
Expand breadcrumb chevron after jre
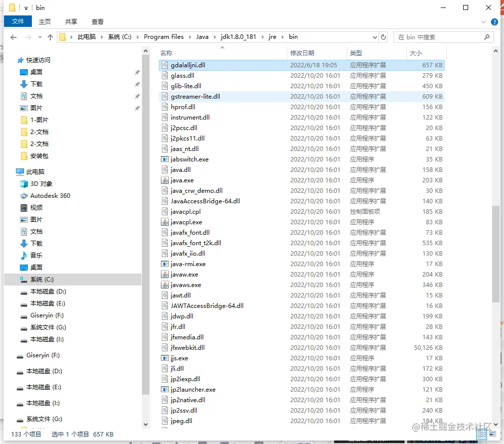click(282, 37)
